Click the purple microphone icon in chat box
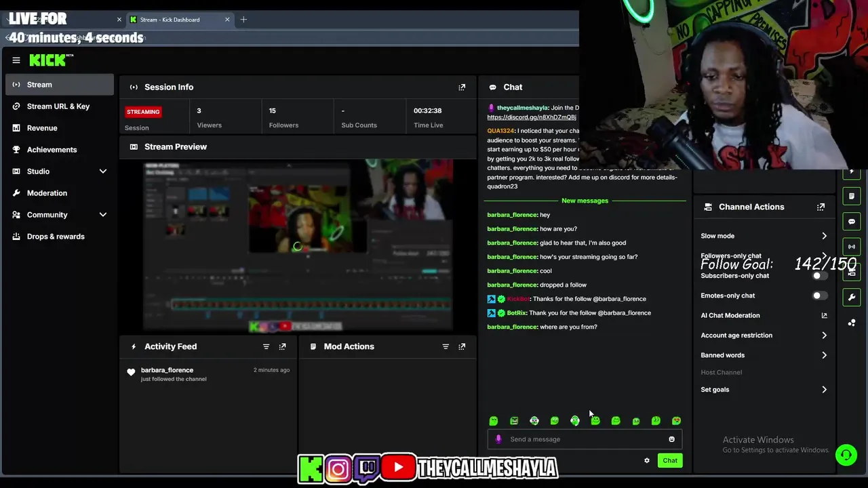 [498, 439]
